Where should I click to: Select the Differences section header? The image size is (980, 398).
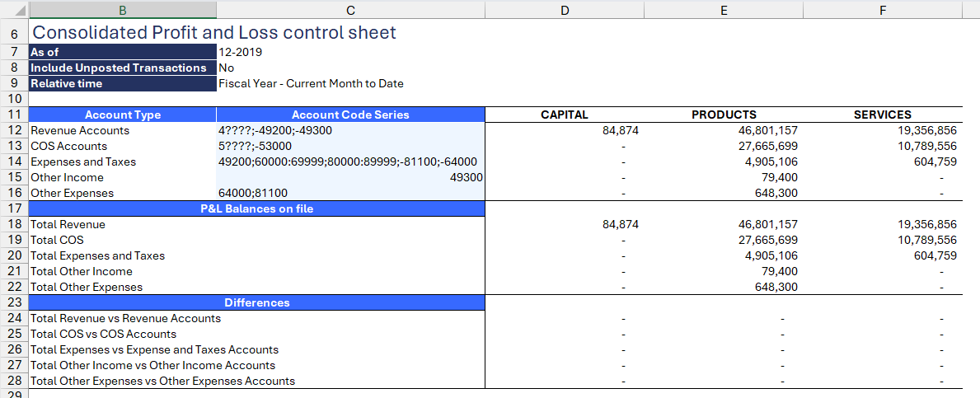[257, 302]
